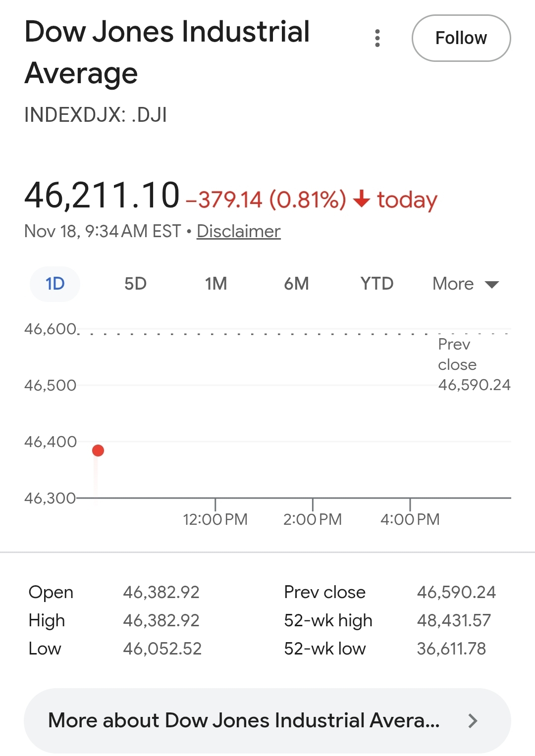Click the Dow Jones Industrial Average title
535x756 pixels.
click(167, 52)
